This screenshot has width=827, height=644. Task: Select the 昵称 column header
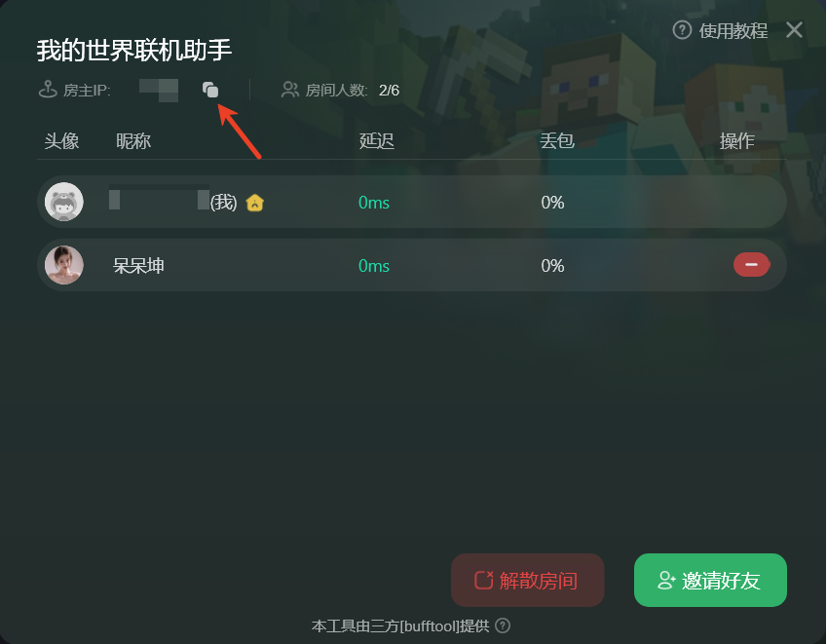(x=133, y=141)
